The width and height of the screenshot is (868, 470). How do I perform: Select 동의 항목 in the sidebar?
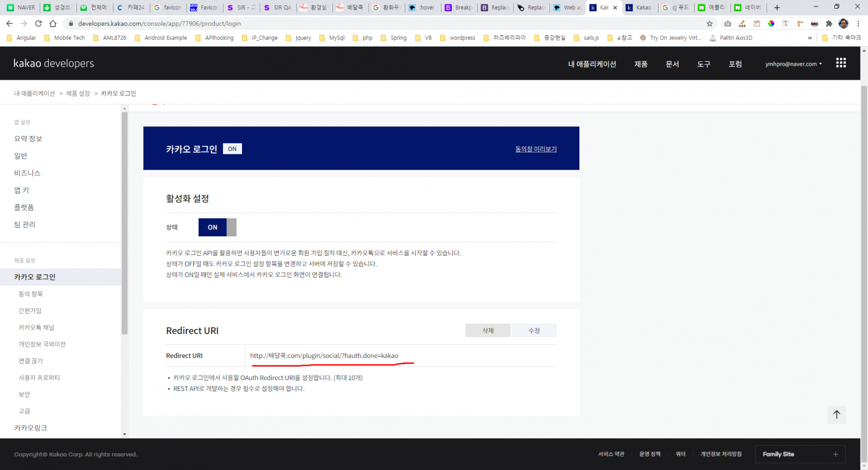(30, 294)
